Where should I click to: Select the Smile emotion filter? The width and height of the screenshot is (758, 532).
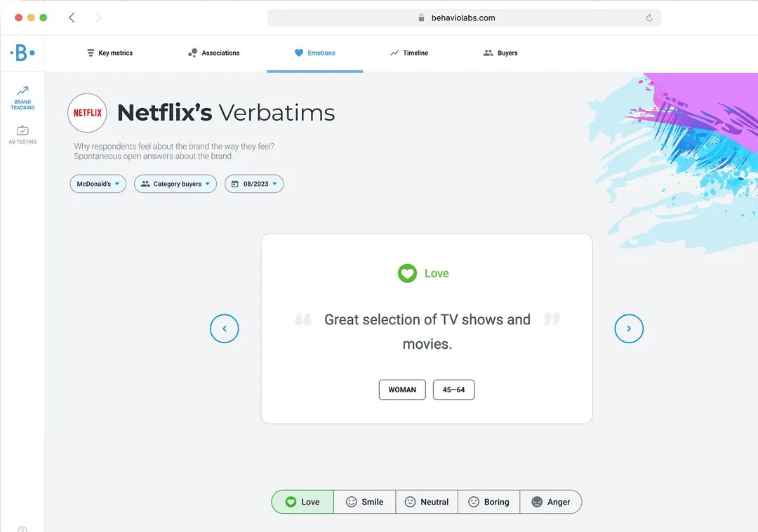tap(365, 502)
